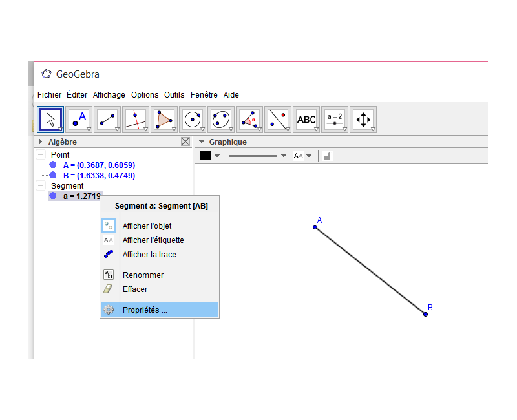
Task: Toggle visibility of point A
Action: (x=53, y=165)
